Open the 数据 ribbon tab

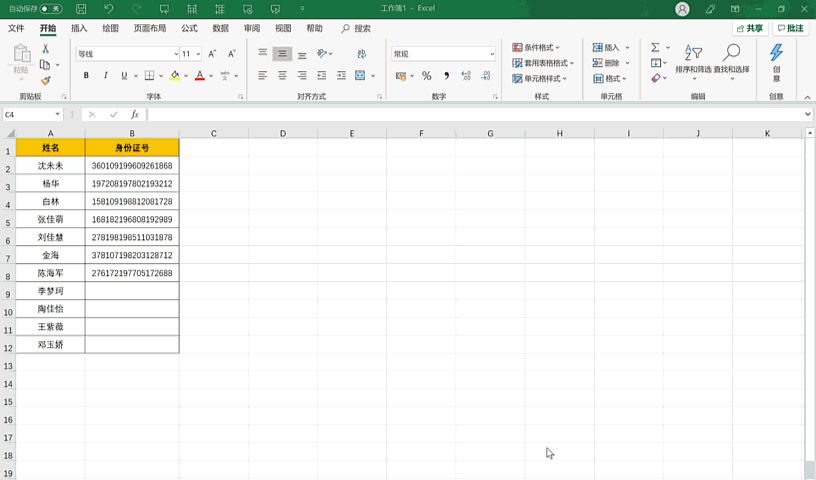221,28
